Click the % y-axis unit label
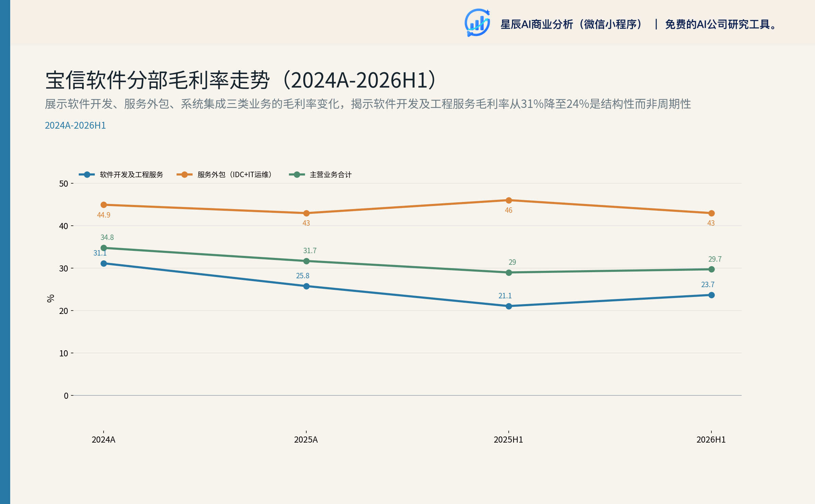Screen dimensions: 815x504 (51, 298)
